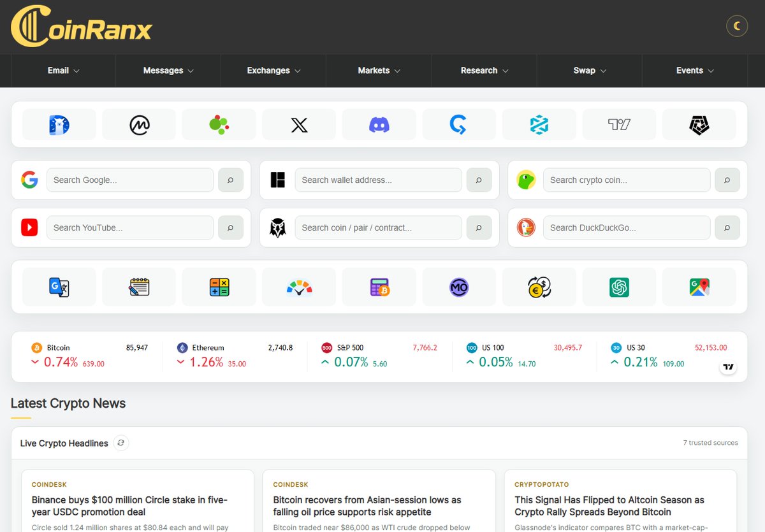Open the Arkham shortcut icon
This screenshot has height=532, width=765.
tap(699, 124)
